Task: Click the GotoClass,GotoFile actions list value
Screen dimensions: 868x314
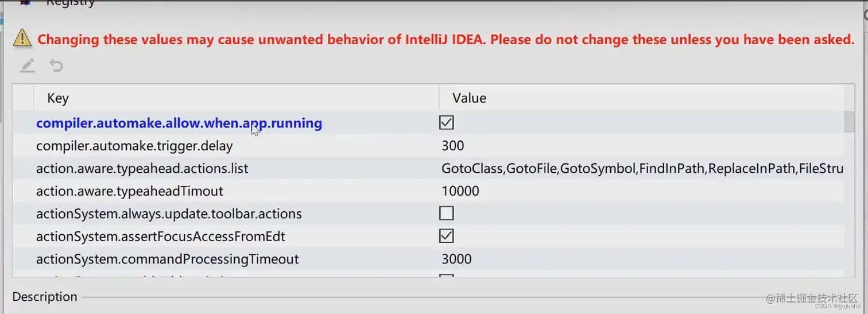Action: (642, 169)
